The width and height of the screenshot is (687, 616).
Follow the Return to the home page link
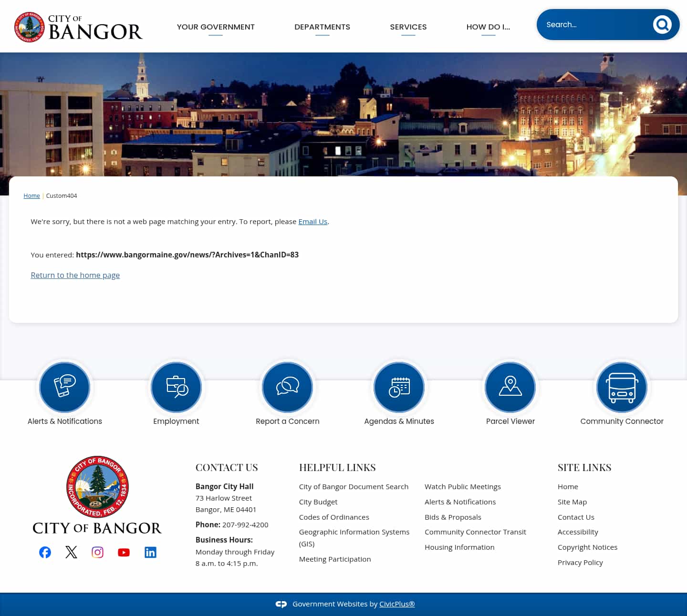click(x=75, y=275)
